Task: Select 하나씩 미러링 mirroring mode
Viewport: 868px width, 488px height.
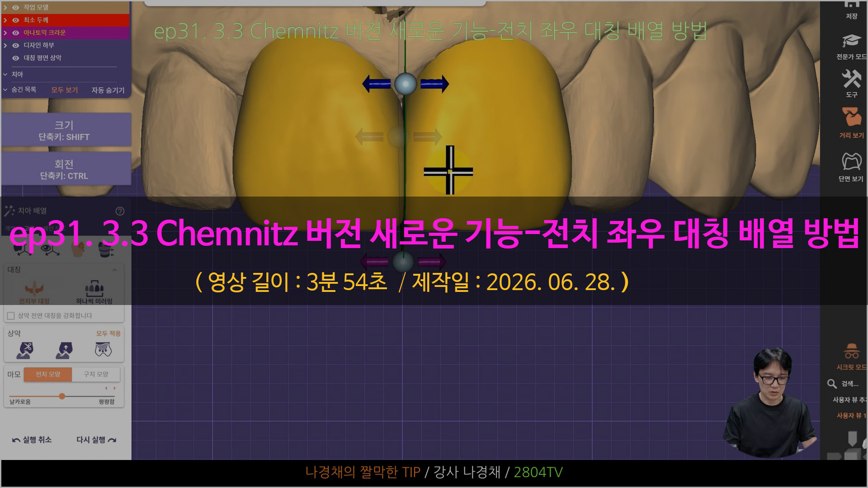Action: tap(94, 292)
